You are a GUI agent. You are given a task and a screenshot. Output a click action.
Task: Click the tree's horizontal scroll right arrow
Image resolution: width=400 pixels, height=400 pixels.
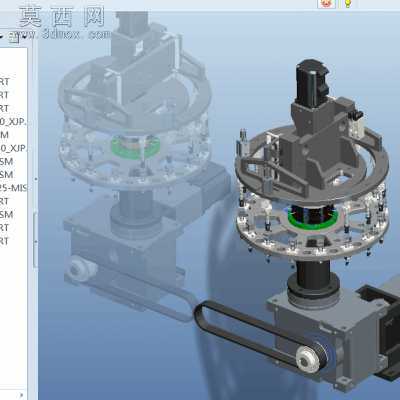tap(21, 395)
